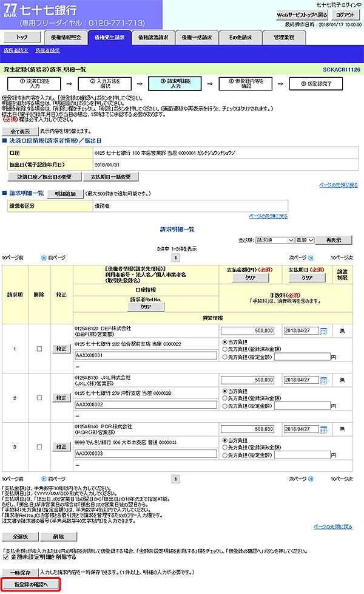Click 決済口座/振出日の変更 button

pos(44,177)
